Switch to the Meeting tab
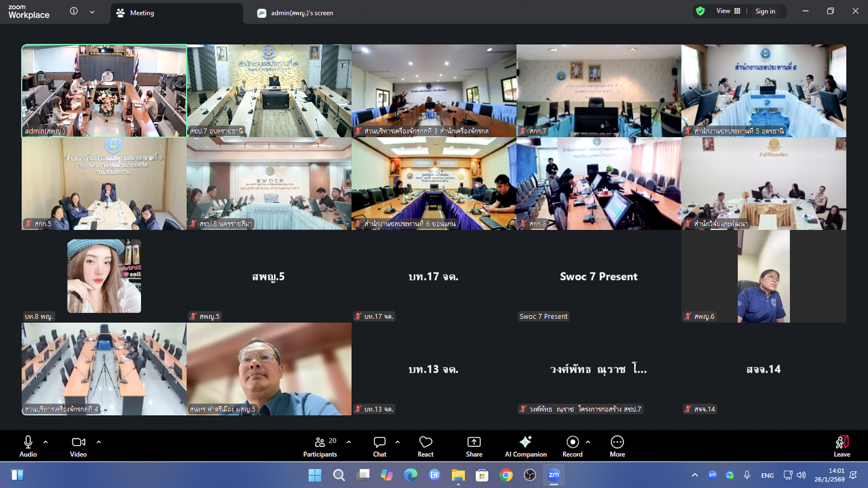Image resolution: width=868 pixels, height=488 pixels. click(x=142, y=13)
